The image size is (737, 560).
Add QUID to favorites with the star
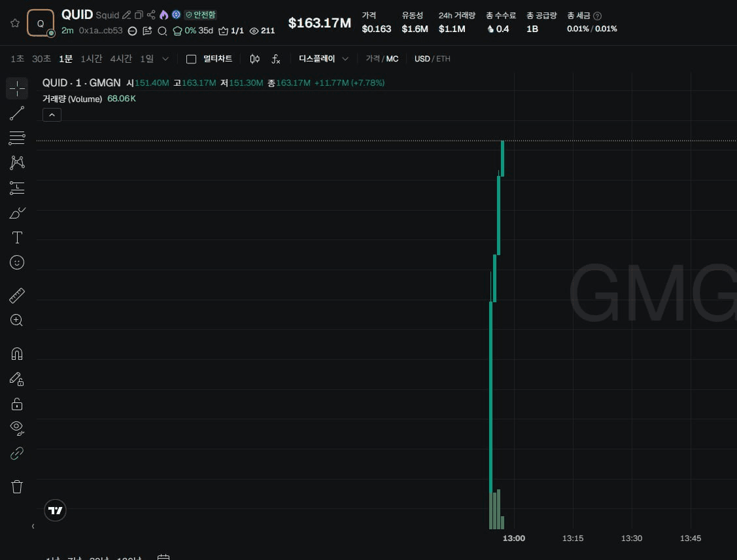click(15, 23)
